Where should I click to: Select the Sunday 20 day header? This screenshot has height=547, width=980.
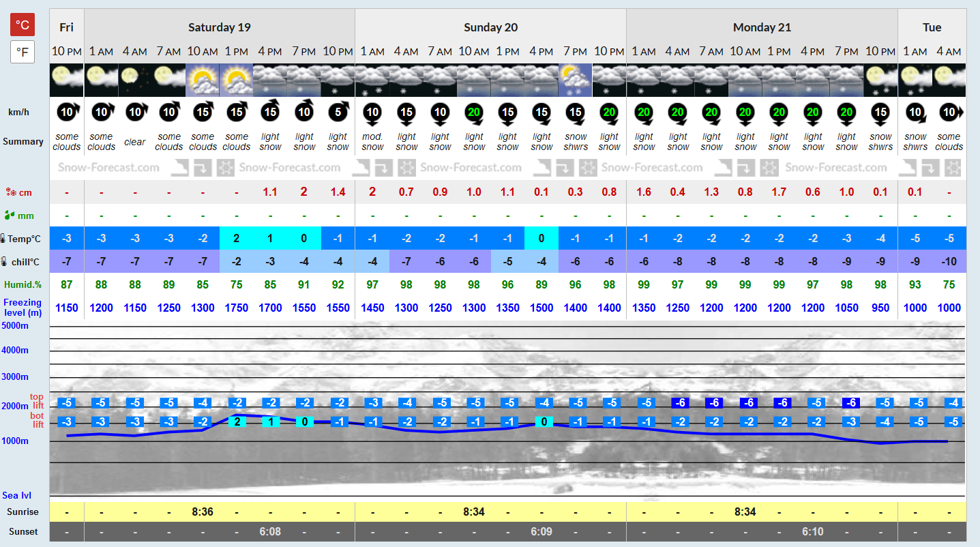point(490,27)
